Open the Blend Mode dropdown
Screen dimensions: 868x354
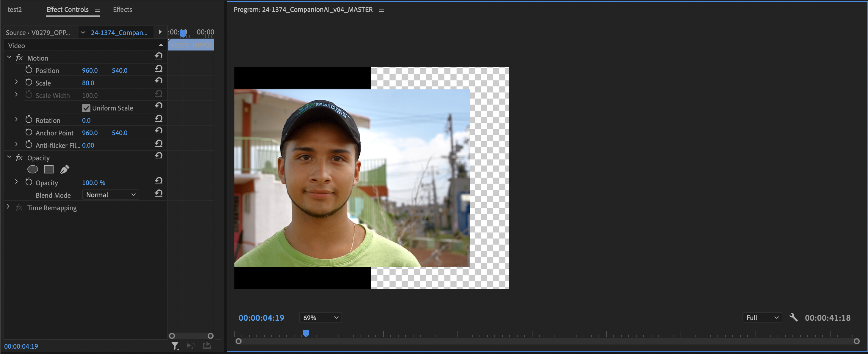click(x=110, y=195)
